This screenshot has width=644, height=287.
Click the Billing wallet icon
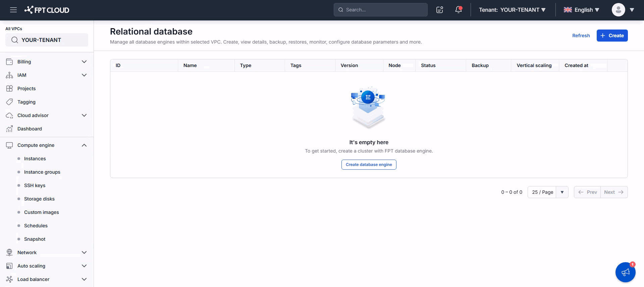coord(9,62)
